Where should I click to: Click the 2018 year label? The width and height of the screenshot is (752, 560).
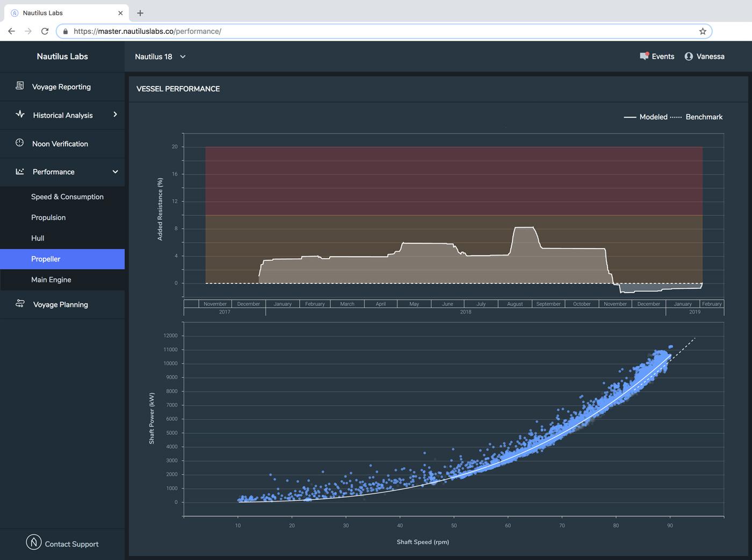(466, 312)
